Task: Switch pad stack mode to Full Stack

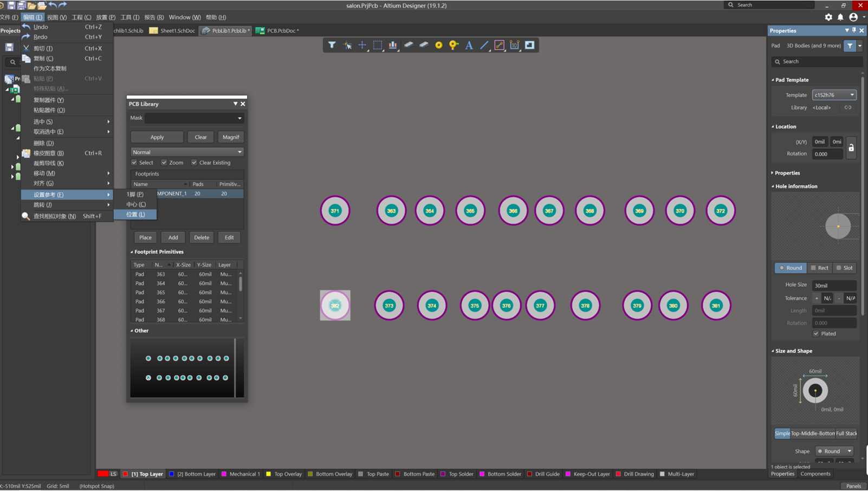Action: tap(846, 433)
